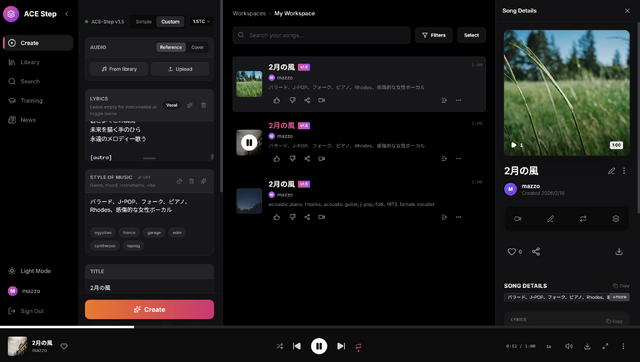Seek on the playback progress bar
The height and width of the screenshot is (362, 640).
[320, 327]
